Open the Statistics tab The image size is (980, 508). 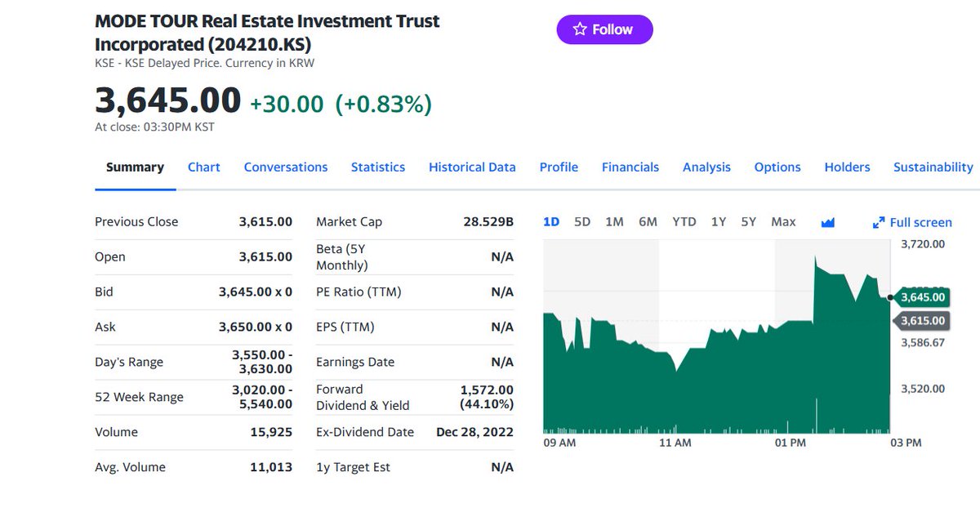pos(378,167)
